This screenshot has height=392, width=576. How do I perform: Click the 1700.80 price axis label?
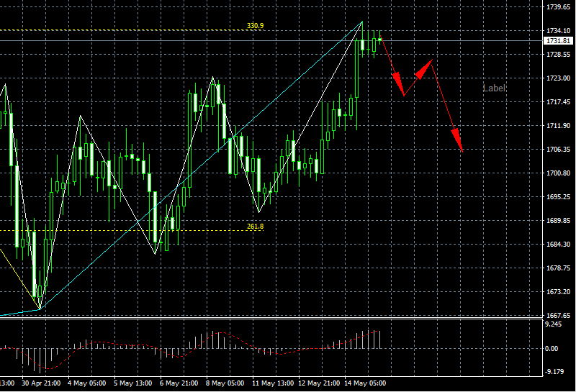pyautogui.click(x=559, y=173)
